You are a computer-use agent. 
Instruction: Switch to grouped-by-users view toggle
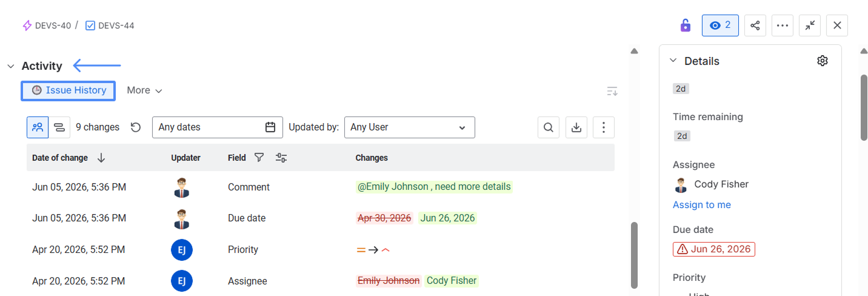pyautogui.click(x=38, y=127)
